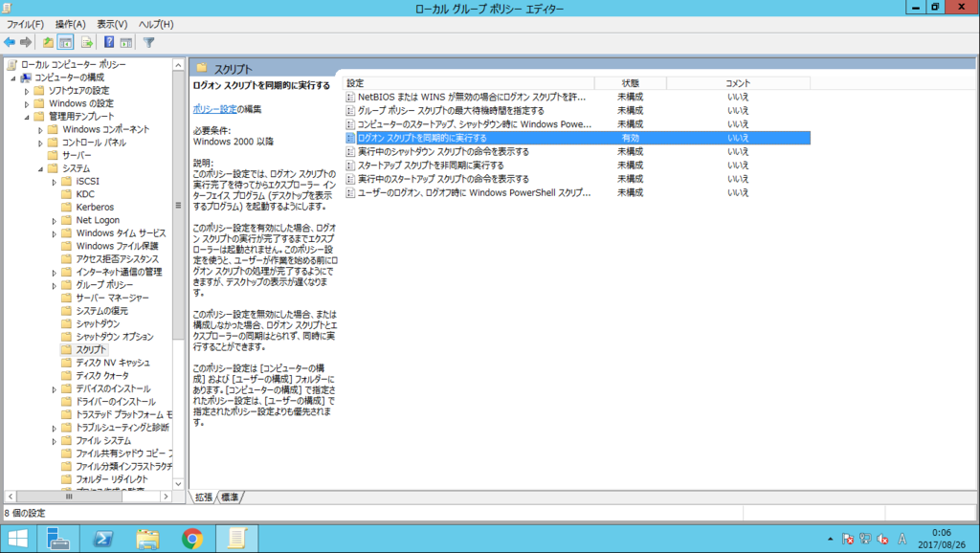Go back using the blue back arrow

tap(10, 42)
